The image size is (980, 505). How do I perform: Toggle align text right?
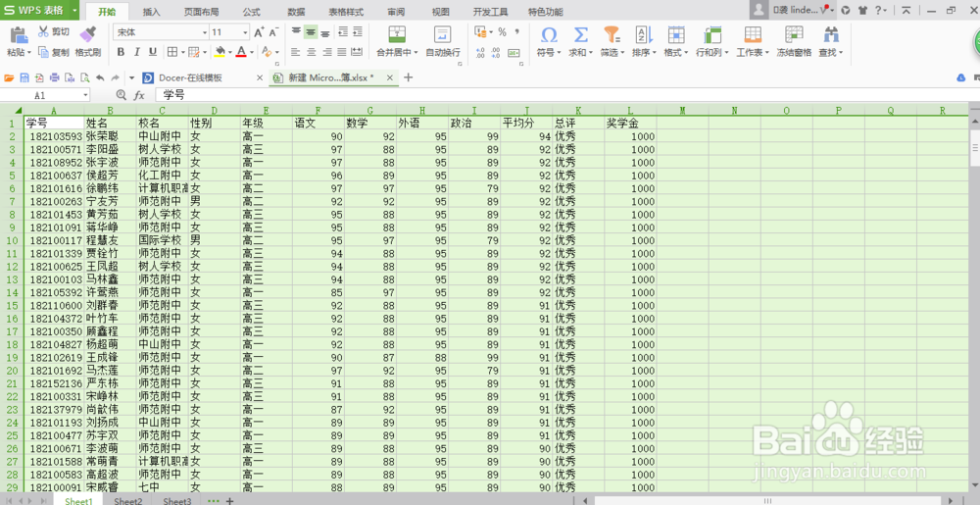326,52
